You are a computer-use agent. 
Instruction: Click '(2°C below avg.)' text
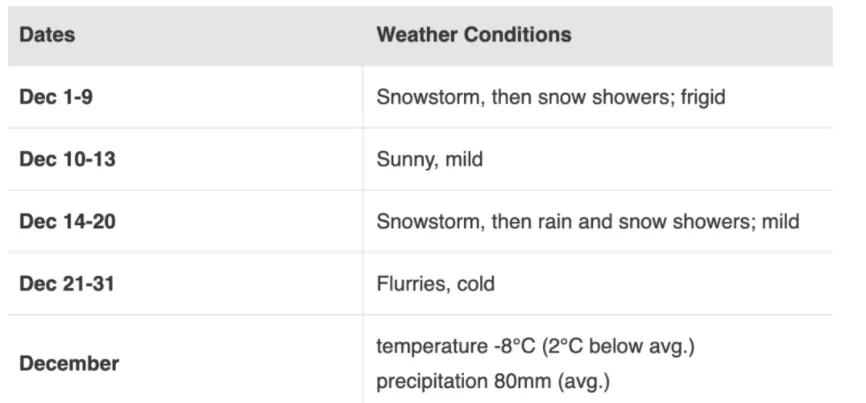tap(617, 347)
